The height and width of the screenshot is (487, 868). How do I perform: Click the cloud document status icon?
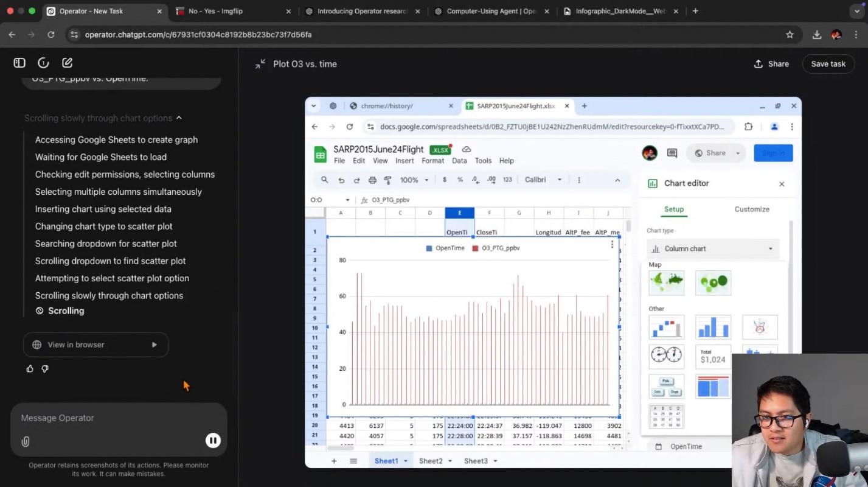pyautogui.click(x=467, y=149)
